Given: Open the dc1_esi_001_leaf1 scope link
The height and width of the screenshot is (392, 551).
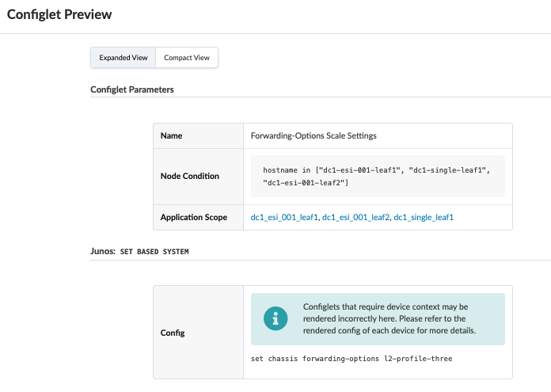Looking at the screenshot, I should pos(284,217).
